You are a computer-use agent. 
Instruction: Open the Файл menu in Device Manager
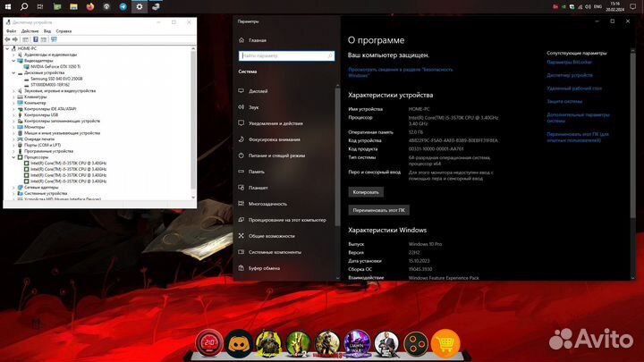(11, 31)
